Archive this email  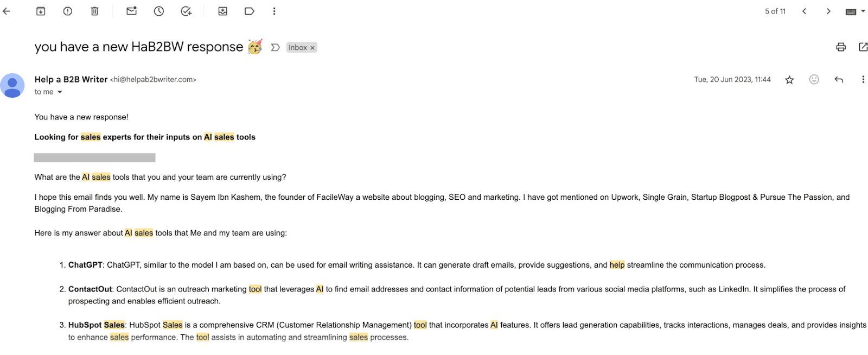coord(41,11)
